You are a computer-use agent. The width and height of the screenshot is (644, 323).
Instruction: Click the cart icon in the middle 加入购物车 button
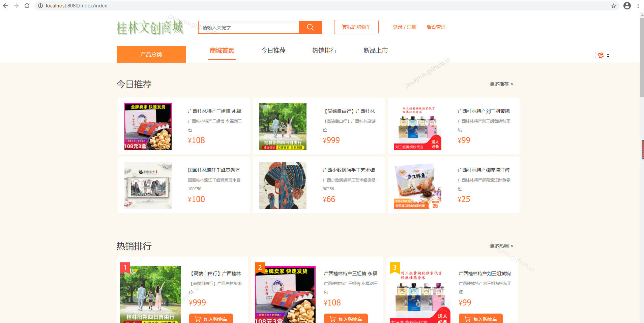(332, 319)
